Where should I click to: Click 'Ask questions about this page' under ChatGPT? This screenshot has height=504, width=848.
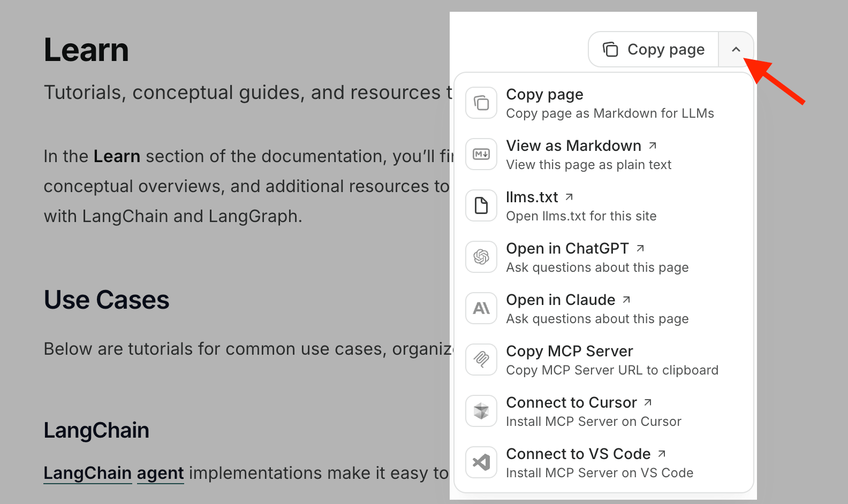(x=597, y=268)
